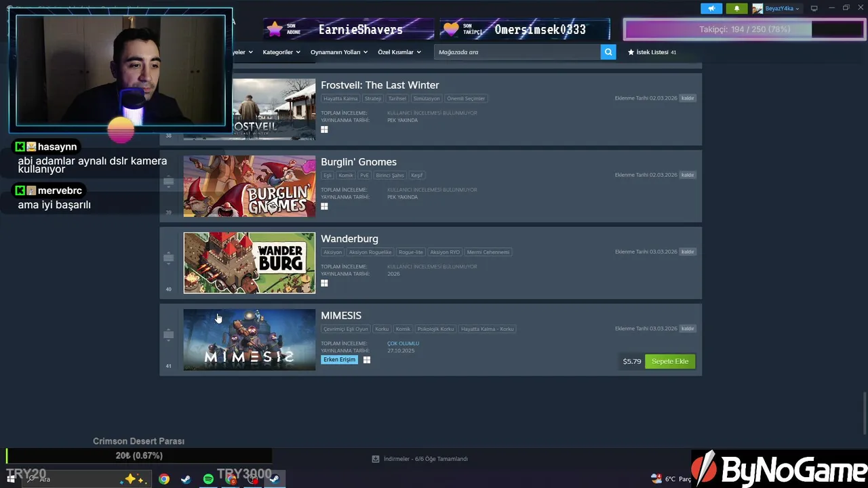This screenshot has width=868, height=488.
Task: Remove Frostveil using its kaldır button
Action: 688,98
